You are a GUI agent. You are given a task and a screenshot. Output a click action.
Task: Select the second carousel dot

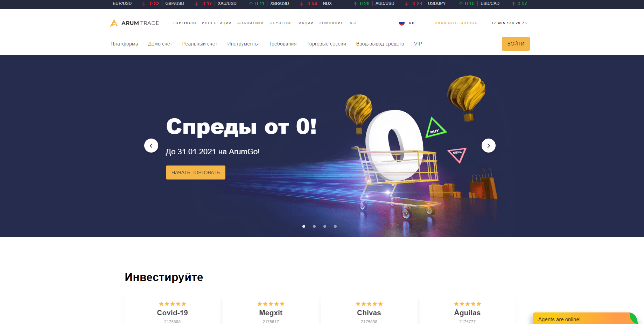314,226
